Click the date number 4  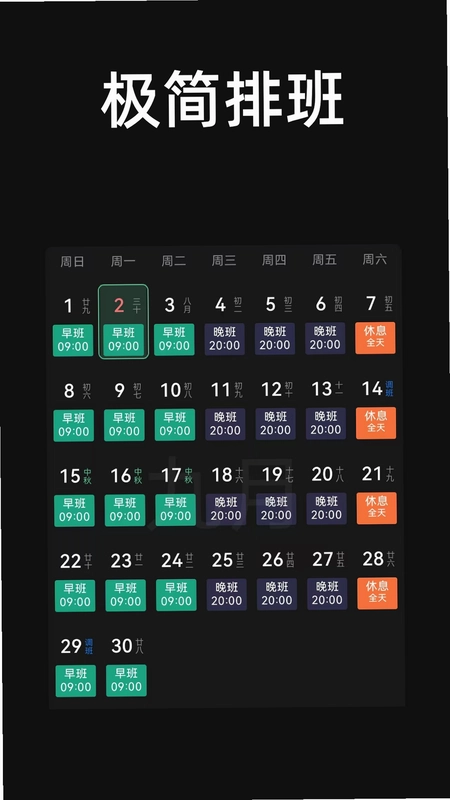pos(220,305)
